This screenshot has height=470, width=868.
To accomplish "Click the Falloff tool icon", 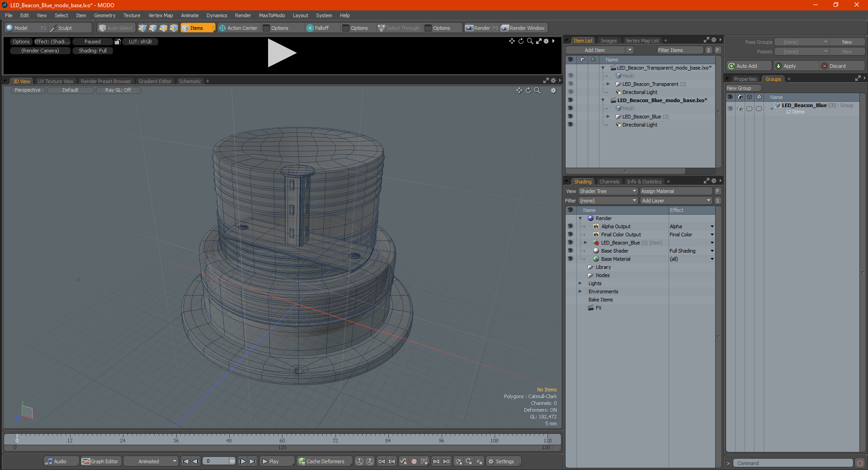I will coord(310,28).
